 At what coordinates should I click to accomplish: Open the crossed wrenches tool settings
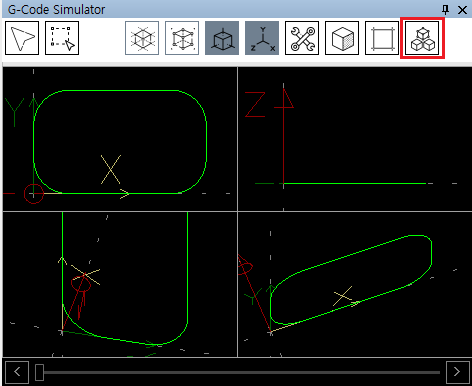click(302, 38)
